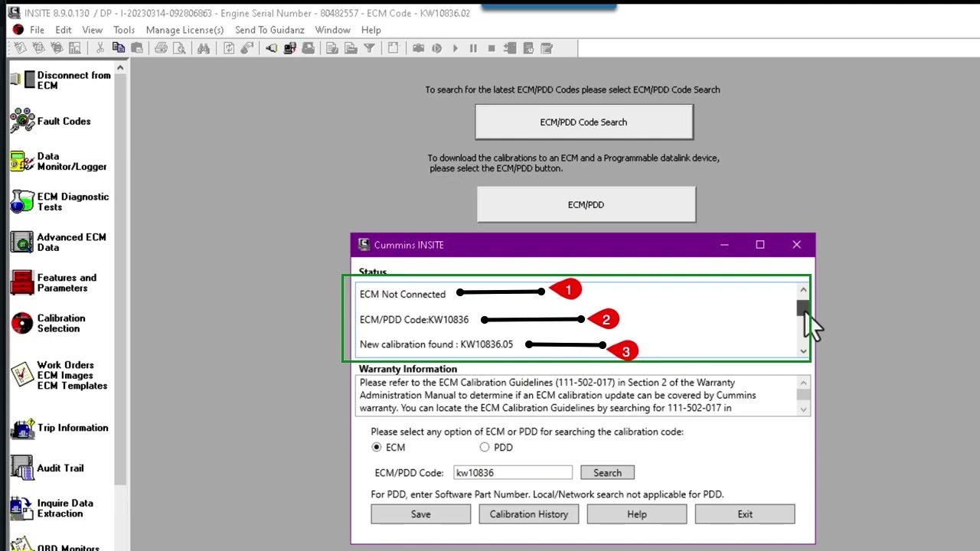980x551 pixels.
Task: Click the Status box scroll-up arrow
Action: [x=803, y=290]
